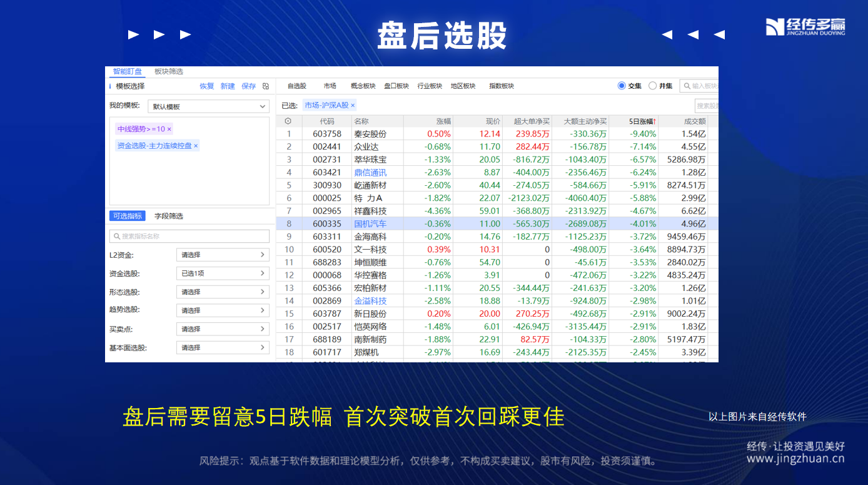Viewport: 868px width, 485px height.
Task: Click the 经传多赢 logo at top right
Action: [x=805, y=27]
